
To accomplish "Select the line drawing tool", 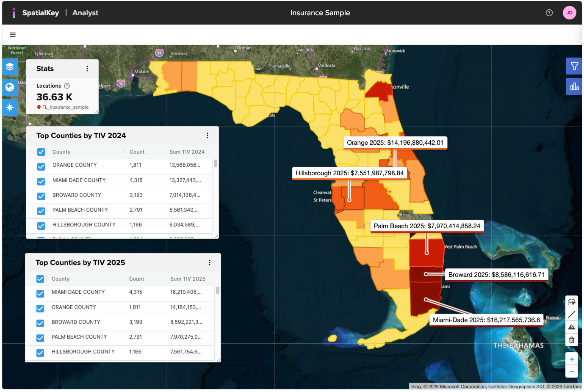I will point(572,314).
